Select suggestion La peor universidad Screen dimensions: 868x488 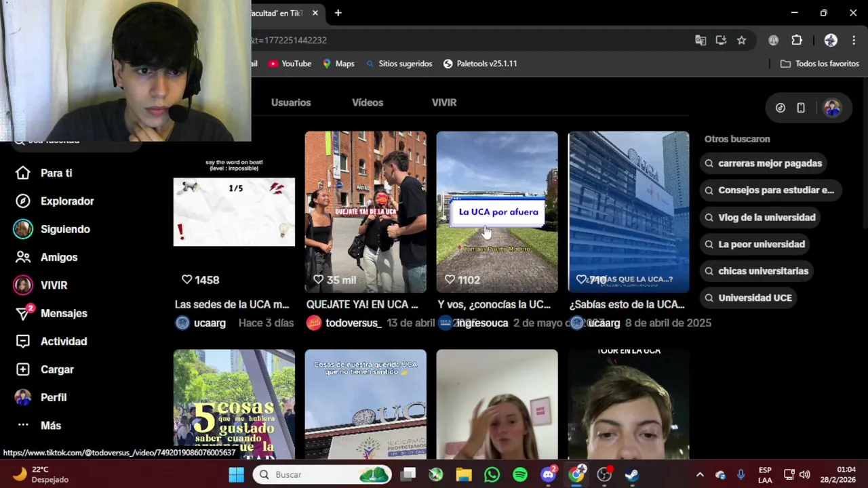754,244
